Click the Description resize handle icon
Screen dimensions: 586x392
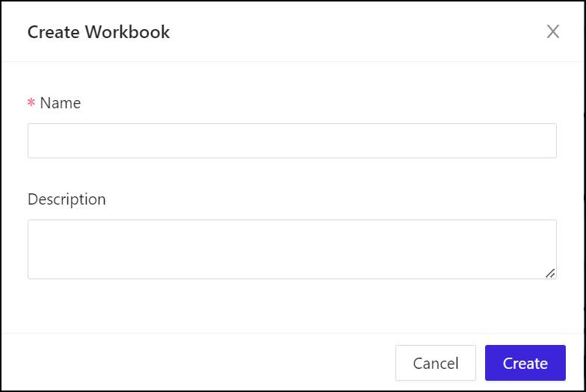550,273
